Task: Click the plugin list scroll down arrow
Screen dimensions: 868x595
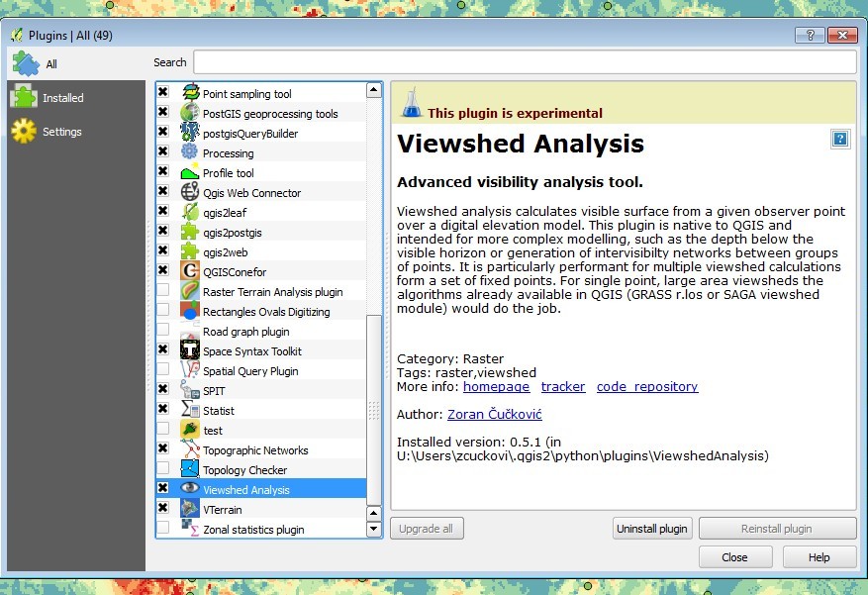Action: coord(374,529)
